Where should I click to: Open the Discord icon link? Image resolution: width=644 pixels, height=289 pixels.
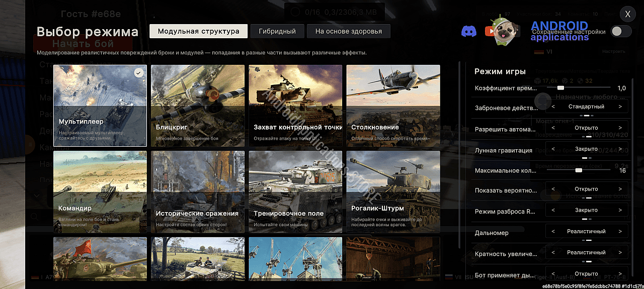[x=469, y=31]
